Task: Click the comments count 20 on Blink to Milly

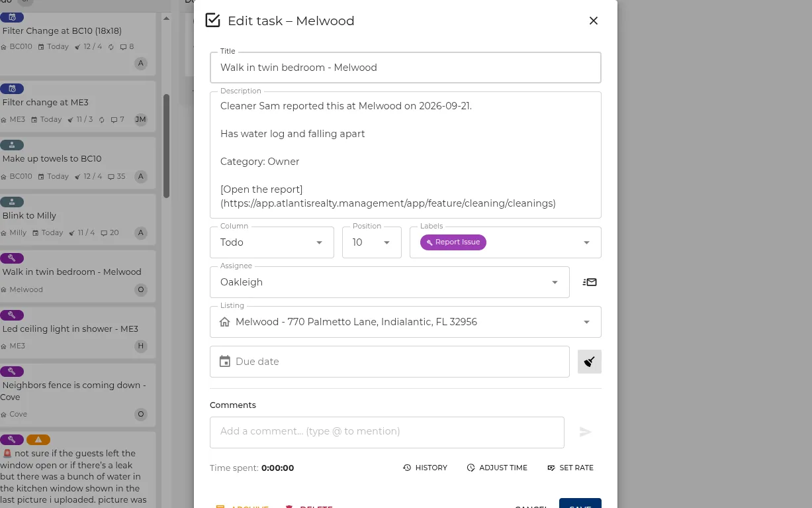Action: tap(110, 233)
